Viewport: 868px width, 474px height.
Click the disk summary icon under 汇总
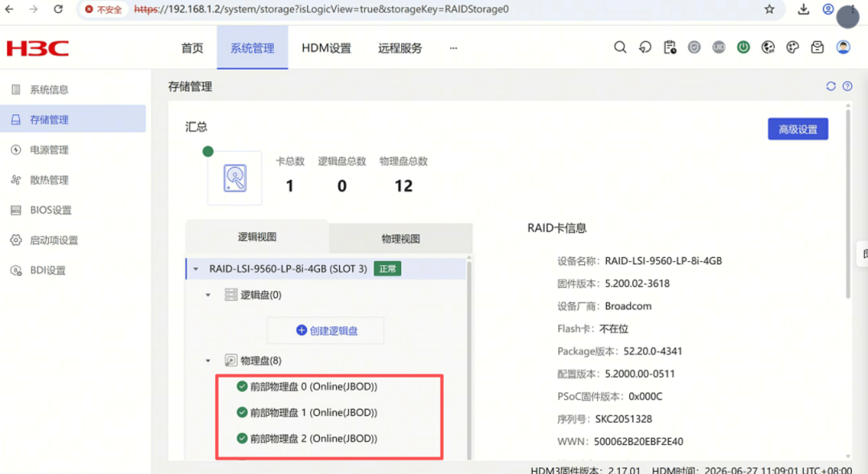point(235,178)
